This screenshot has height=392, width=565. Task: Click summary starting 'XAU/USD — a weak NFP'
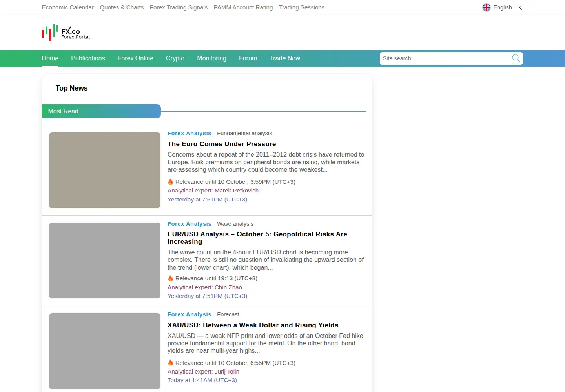pyautogui.click(x=266, y=343)
